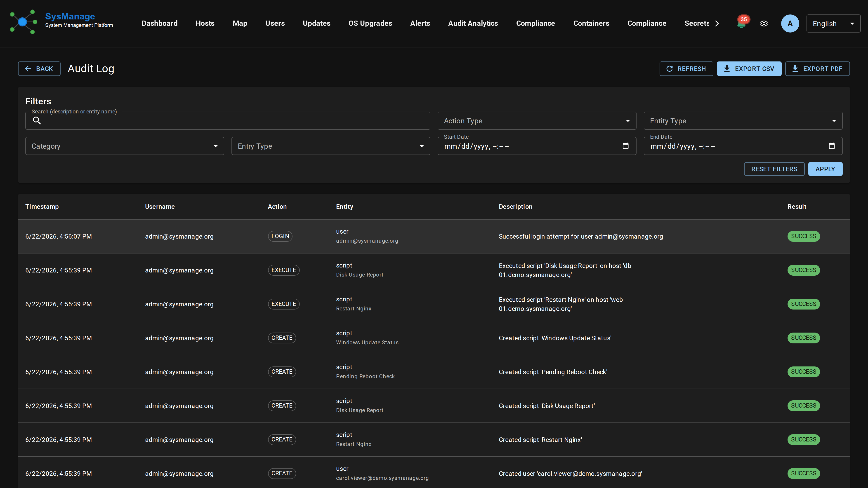Click the back arrow icon
The width and height of the screenshot is (868, 488).
click(28, 69)
